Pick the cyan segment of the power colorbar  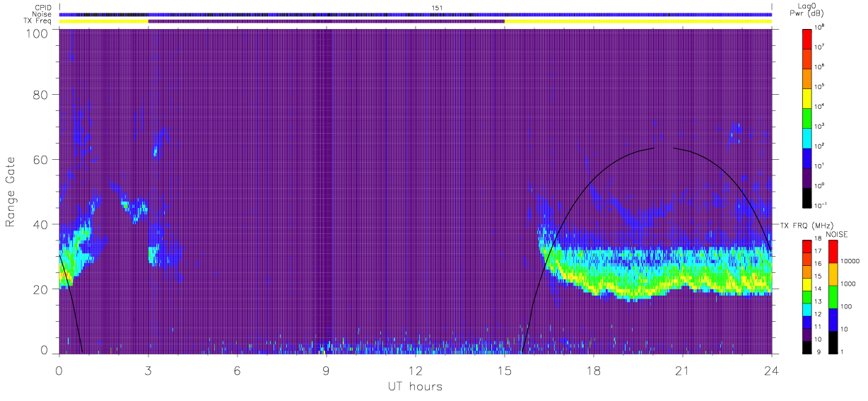click(809, 136)
